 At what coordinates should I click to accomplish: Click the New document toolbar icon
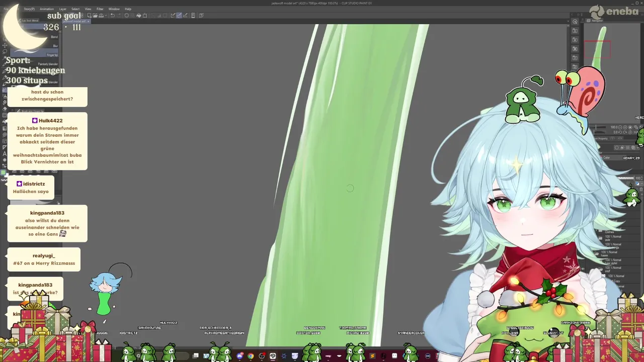89,16
